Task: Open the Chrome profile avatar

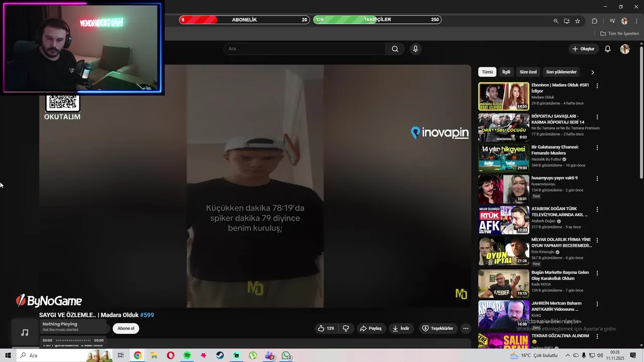Action: (624, 21)
